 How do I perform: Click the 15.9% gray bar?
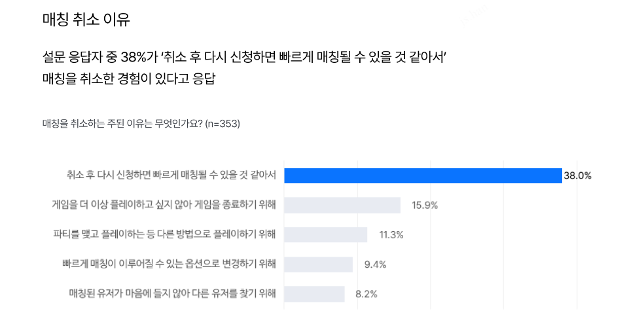click(x=342, y=206)
